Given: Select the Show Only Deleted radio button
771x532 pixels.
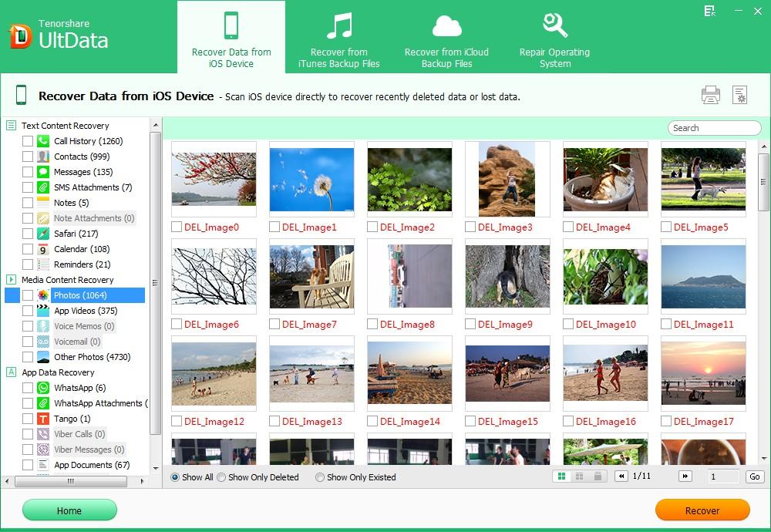Looking at the screenshot, I should click(x=221, y=477).
